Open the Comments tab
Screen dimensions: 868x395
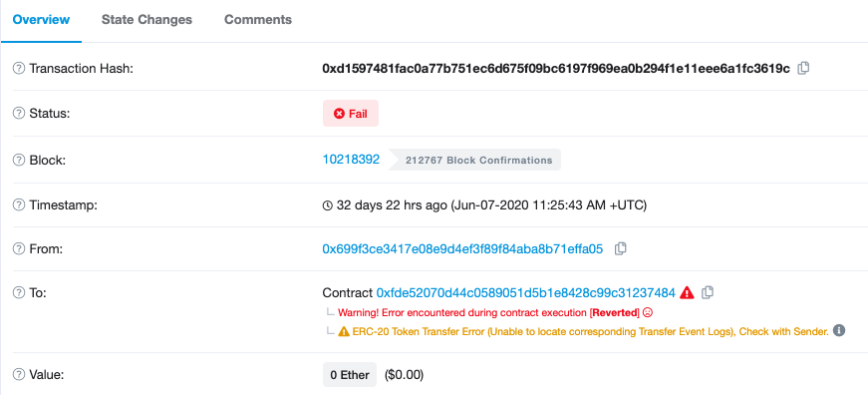tap(258, 19)
